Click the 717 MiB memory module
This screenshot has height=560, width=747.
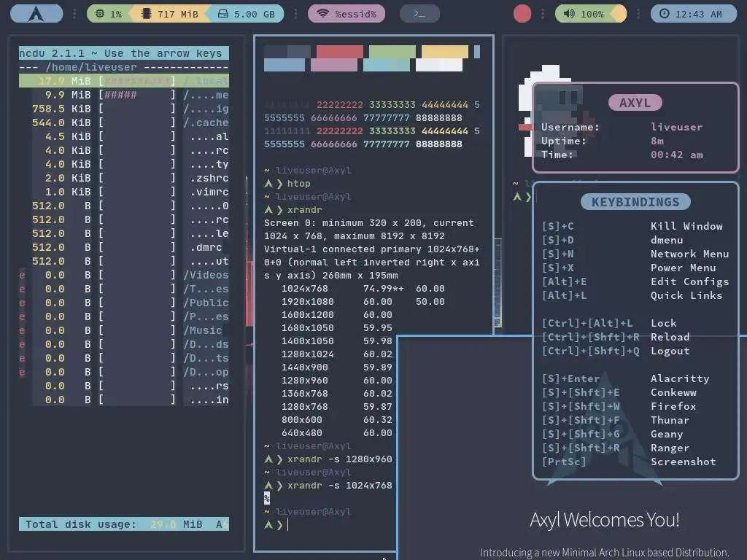click(x=170, y=14)
